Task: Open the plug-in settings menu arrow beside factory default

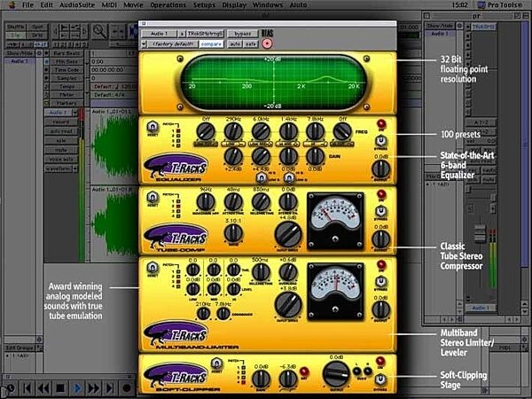Action: tap(144, 44)
